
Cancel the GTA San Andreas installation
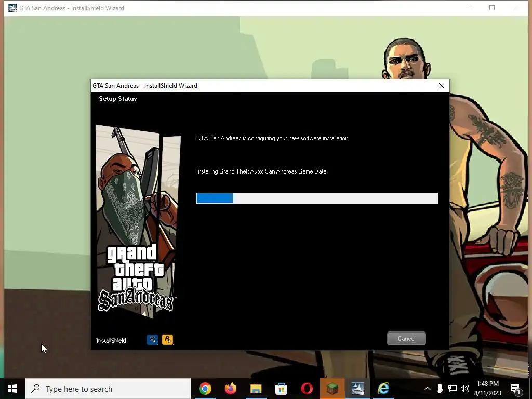tap(406, 338)
